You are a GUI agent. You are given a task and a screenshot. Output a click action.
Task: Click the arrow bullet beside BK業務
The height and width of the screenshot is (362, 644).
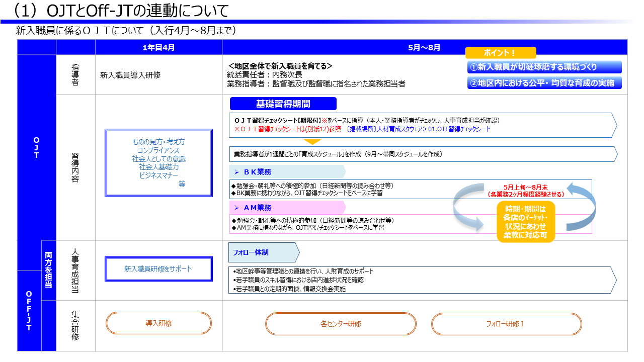tap(236, 172)
